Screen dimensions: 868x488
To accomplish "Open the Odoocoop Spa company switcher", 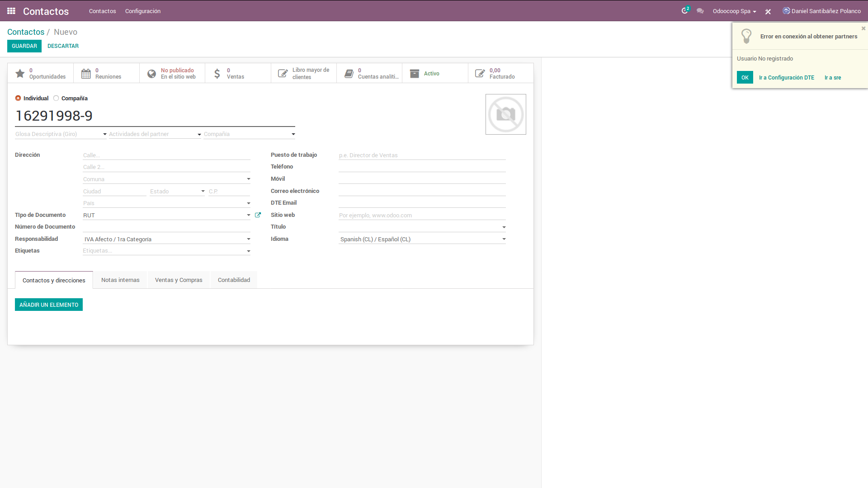I will pos(734,11).
